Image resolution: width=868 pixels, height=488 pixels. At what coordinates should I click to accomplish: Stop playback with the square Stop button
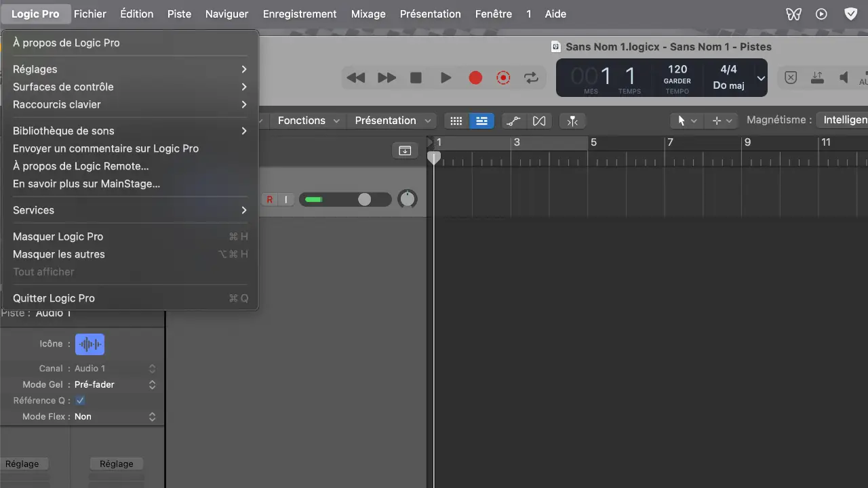pyautogui.click(x=416, y=78)
